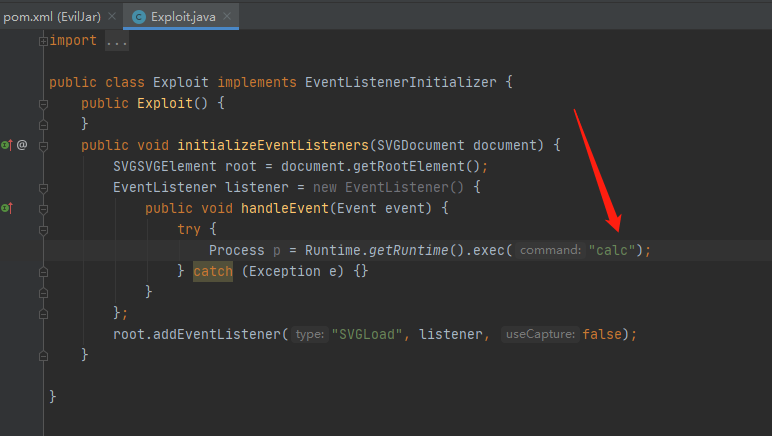This screenshot has height=436, width=772.
Task: Click the SVGDocument parameter type
Action: coord(421,145)
